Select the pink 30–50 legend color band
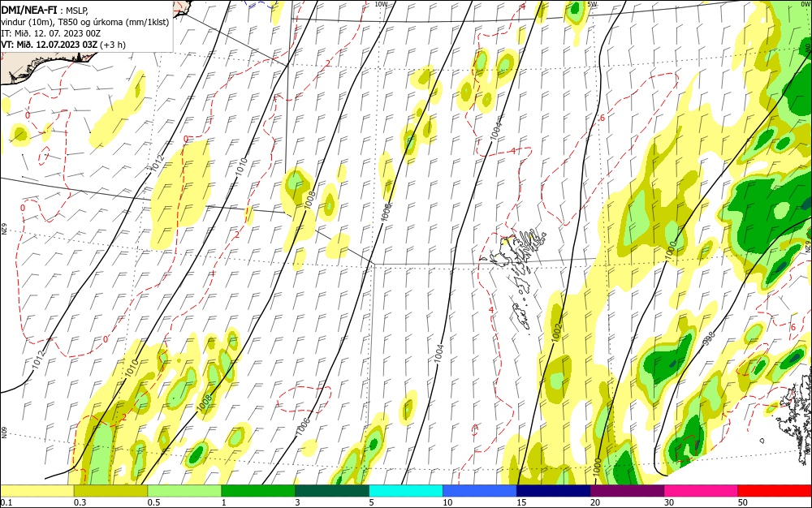Viewport: 812px width, 508px height. [702, 491]
